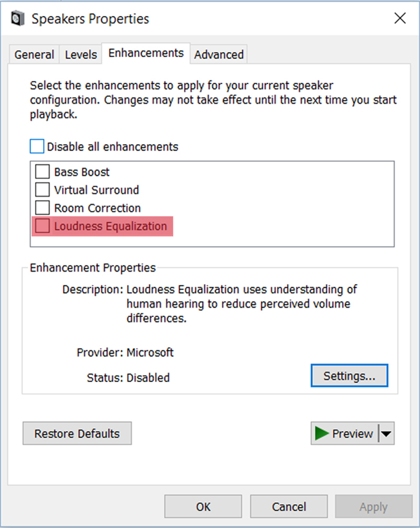
Task: Click the green play triangle on Preview
Action: 322,433
